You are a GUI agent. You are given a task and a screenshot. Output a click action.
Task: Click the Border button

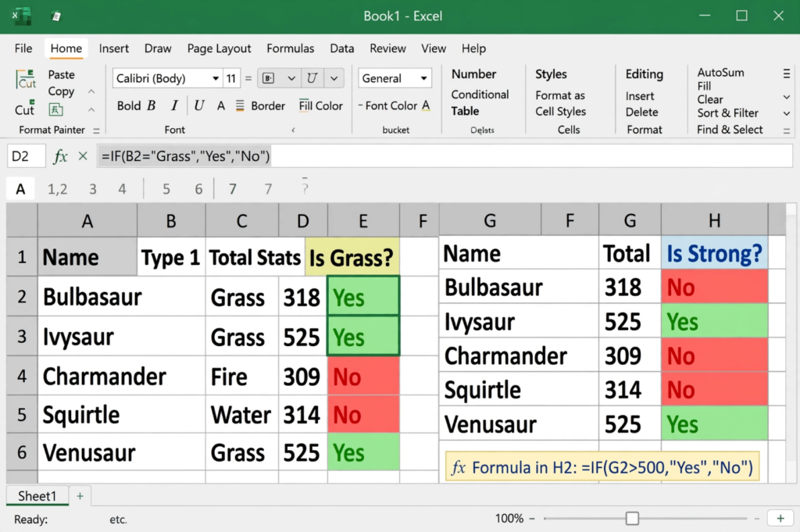coord(268,105)
